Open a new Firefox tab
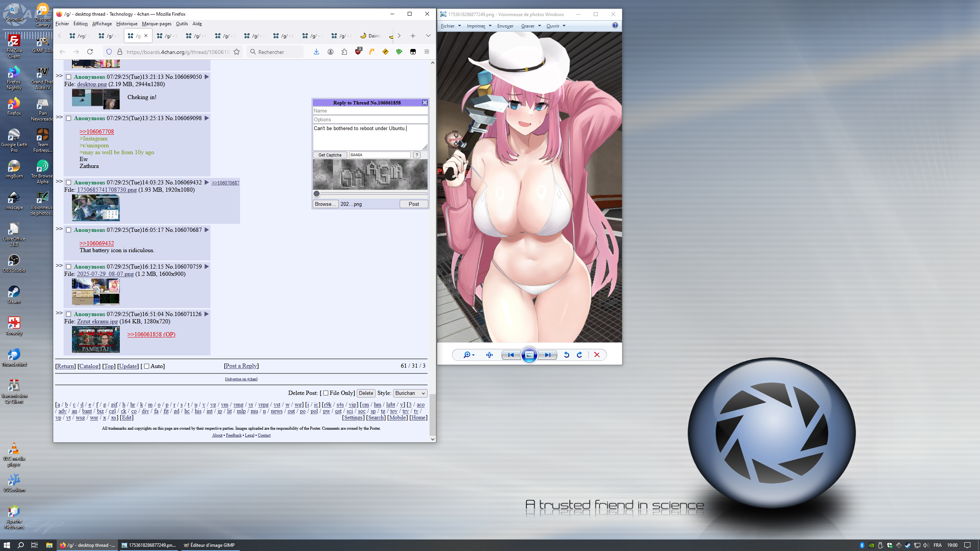The width and height of the screenshot is (980, 551). (413, 36)
